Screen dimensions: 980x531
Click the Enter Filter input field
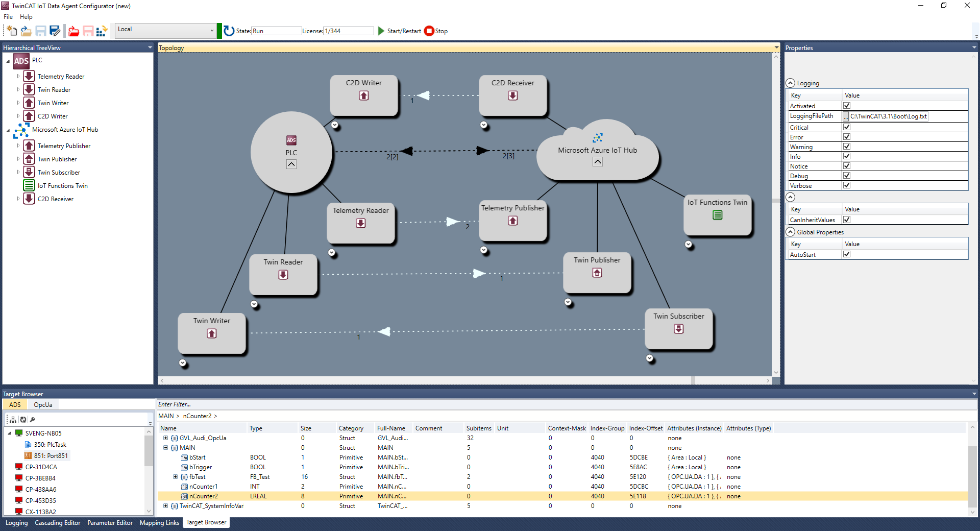click(567, 404)
